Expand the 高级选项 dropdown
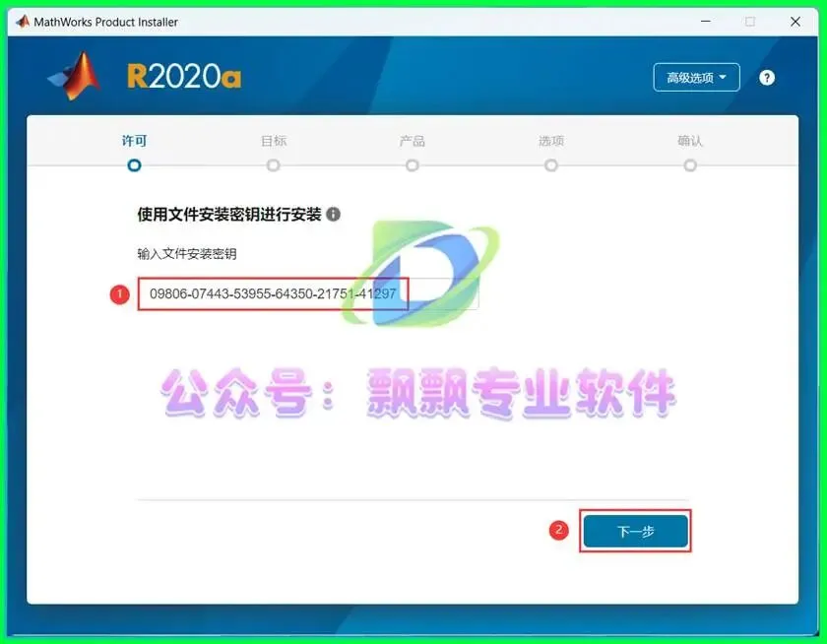Screen dimensions: 827x644 coord(696,78)
